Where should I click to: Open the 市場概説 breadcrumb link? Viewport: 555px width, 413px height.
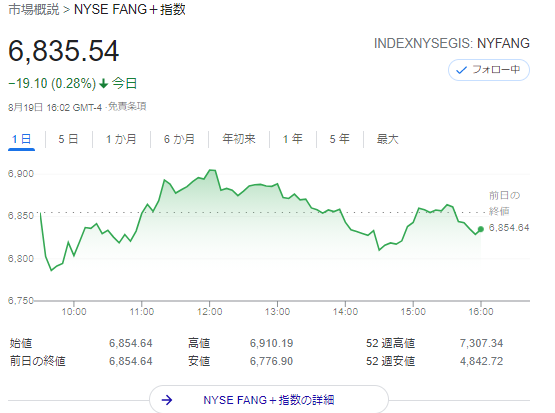34,10
